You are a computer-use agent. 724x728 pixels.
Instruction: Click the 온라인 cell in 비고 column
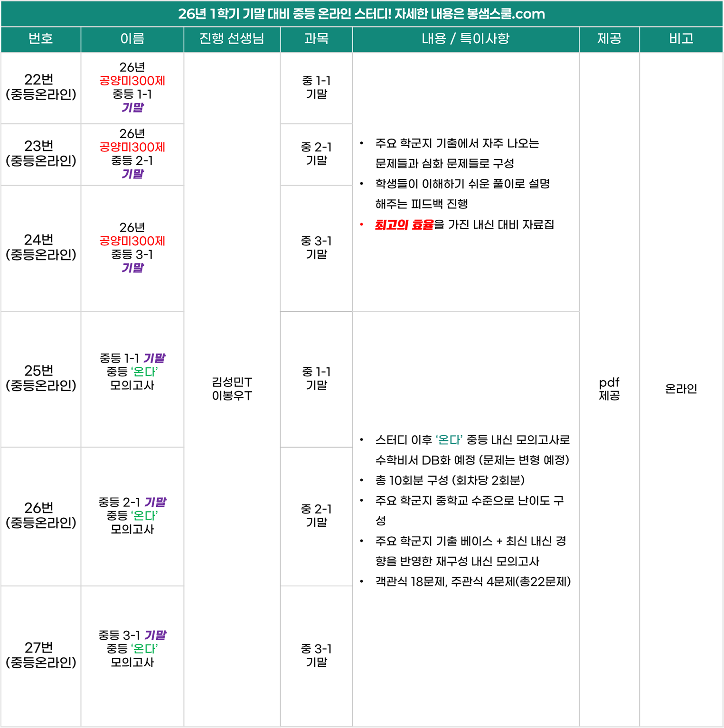point(681,389)
